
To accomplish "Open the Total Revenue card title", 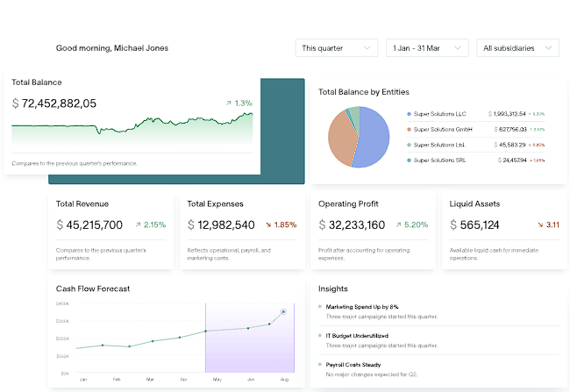I will [x=82, y=204].
